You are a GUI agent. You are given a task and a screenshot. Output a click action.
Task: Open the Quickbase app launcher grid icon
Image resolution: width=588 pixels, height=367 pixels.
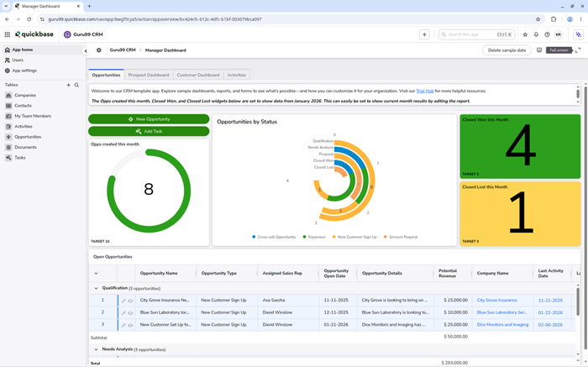pos(7,34)
